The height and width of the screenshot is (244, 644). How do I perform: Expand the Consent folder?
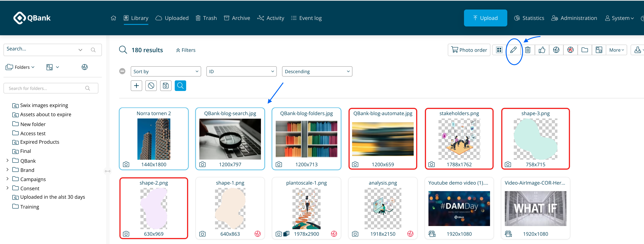pos(7,188)
